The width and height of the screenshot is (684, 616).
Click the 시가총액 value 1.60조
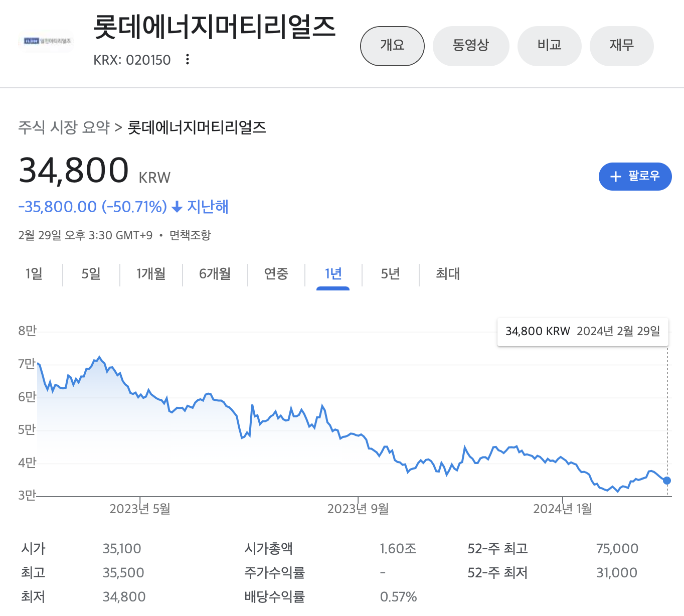tap(398, 549)
